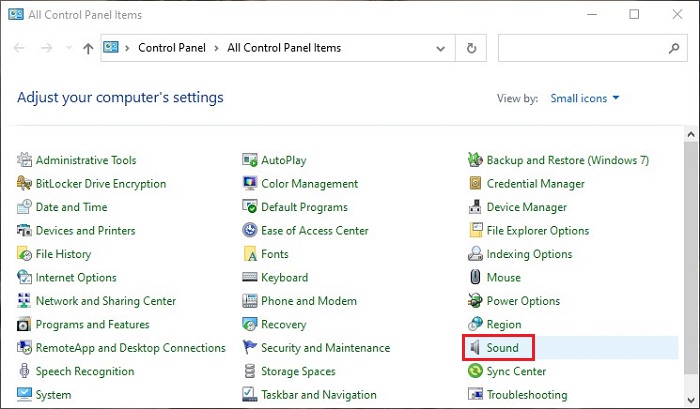Click the Speech Recognition microphone icon
700x409 pixels.
tap(24, 371)
